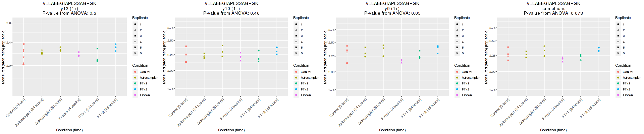The image size is (644, 134).
Task: Click the sum of ions plot subtitle
Action: [553, 8]
